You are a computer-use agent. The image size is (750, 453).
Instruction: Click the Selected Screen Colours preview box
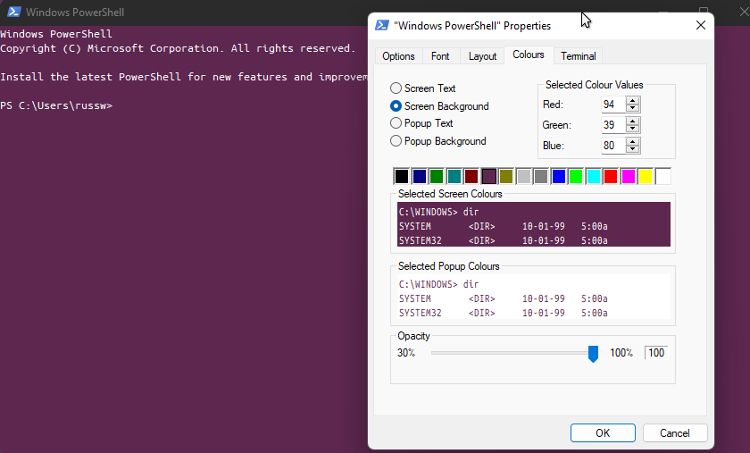point(533,224)
